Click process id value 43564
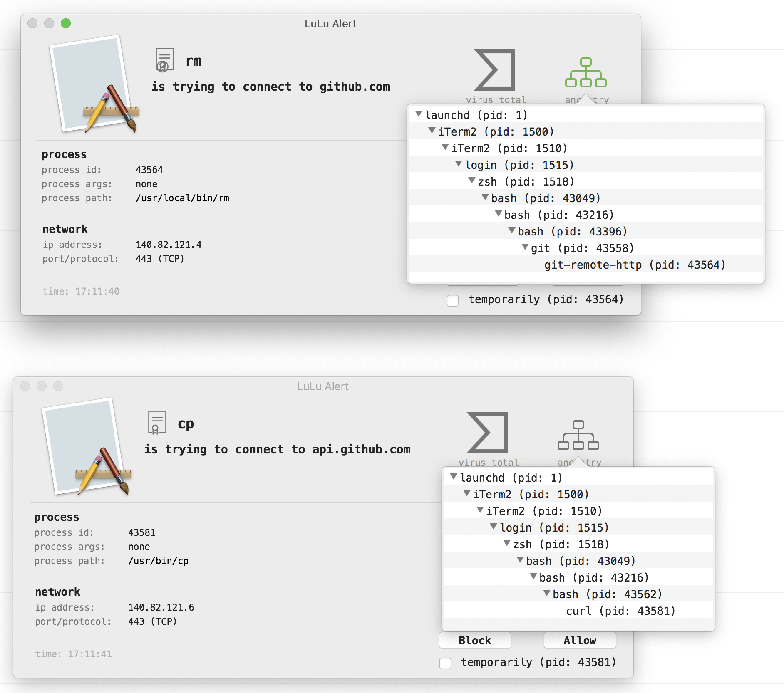 [149, 170]
